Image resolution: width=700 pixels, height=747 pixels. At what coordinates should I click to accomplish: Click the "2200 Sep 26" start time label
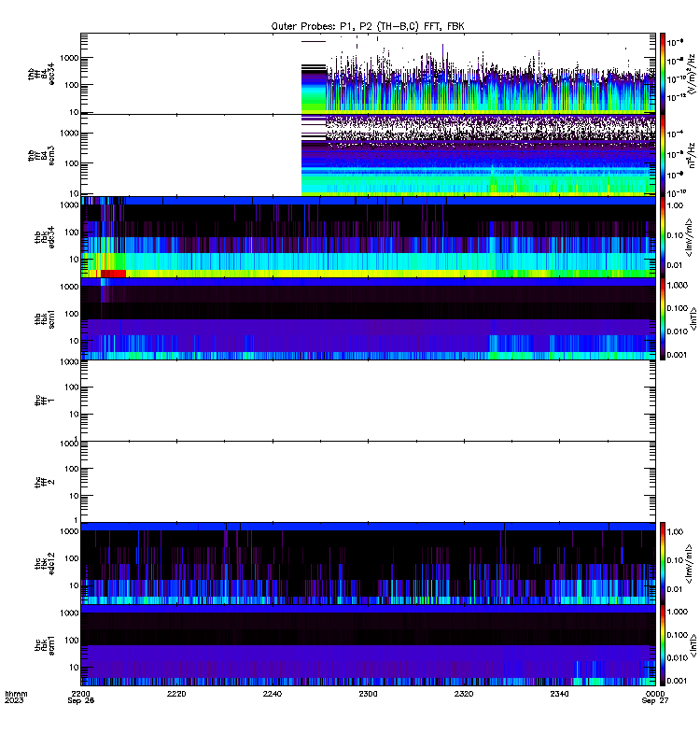pyautogui.click(x=81, y=697)
